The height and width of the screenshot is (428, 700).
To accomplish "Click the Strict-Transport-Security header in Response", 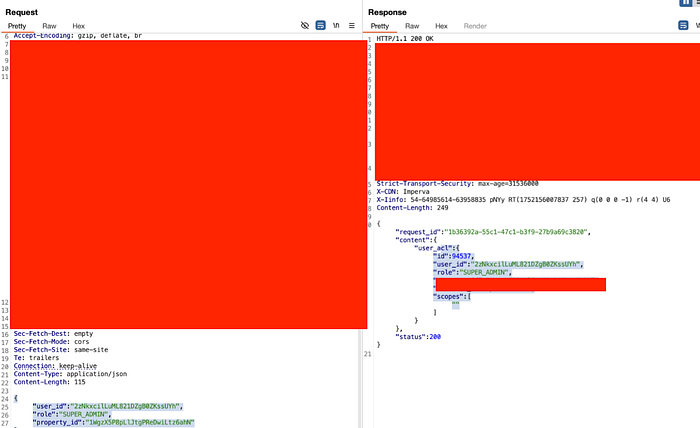I will pyautogui.click(x=458, y=183).
